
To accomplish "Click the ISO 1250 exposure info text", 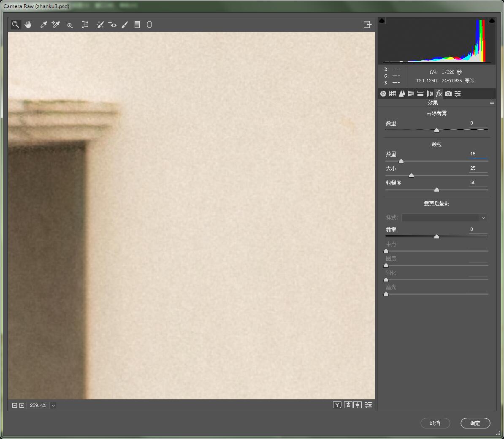I will pos(426,81).
